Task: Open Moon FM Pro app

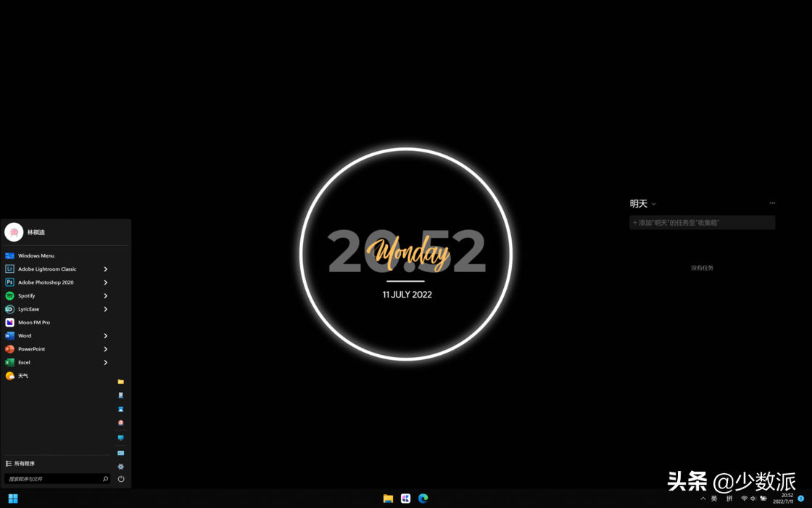Action: click(x=33, y=322)
